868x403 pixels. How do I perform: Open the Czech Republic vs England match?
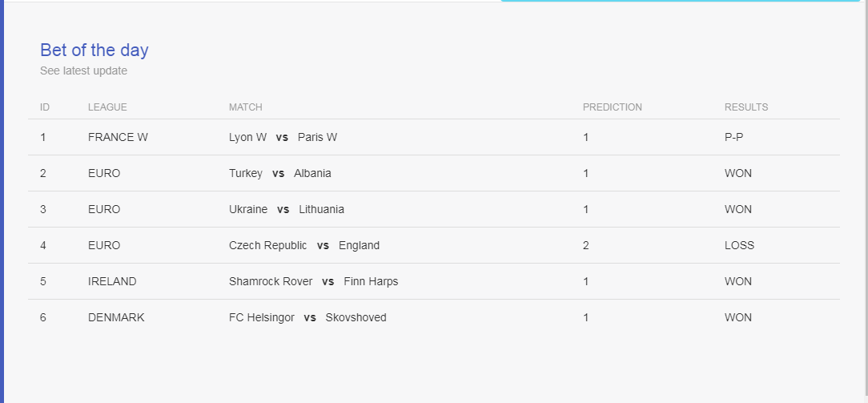pos(304,245)
